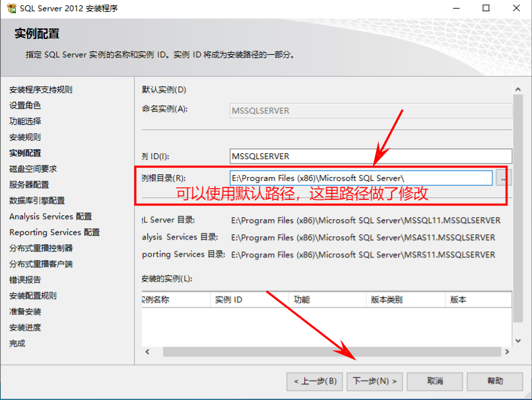Click the 版本 column header
The height and width of the screenshot is (400, 532).
pos(479,300)
